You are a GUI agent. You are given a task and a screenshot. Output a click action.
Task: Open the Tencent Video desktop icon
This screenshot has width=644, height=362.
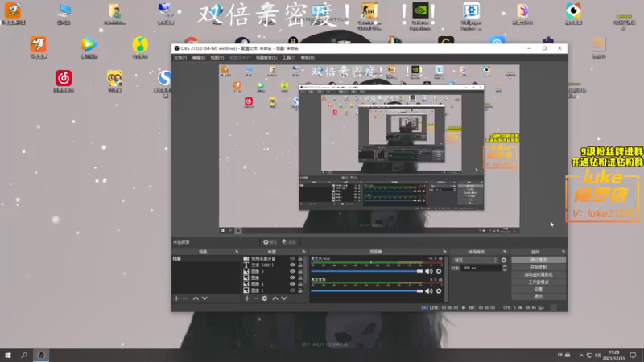point(89,47)
